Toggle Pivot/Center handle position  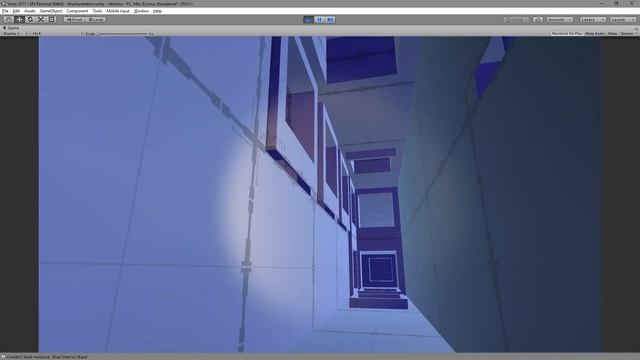(74, 20)
